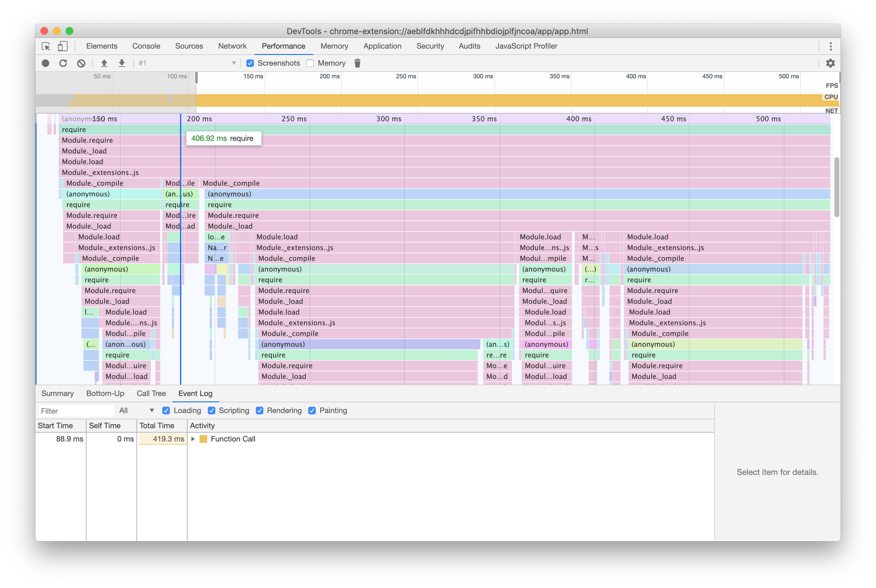
Task: Toggle the Loading filter checkbox
Action: coord(165,410)
